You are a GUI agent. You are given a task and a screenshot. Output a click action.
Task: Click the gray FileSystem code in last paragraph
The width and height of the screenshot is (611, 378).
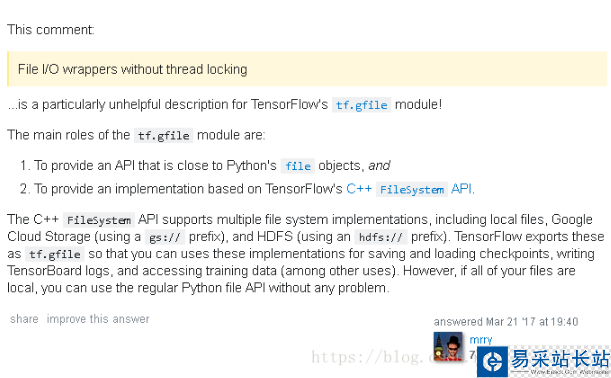(x=99, y=220)
